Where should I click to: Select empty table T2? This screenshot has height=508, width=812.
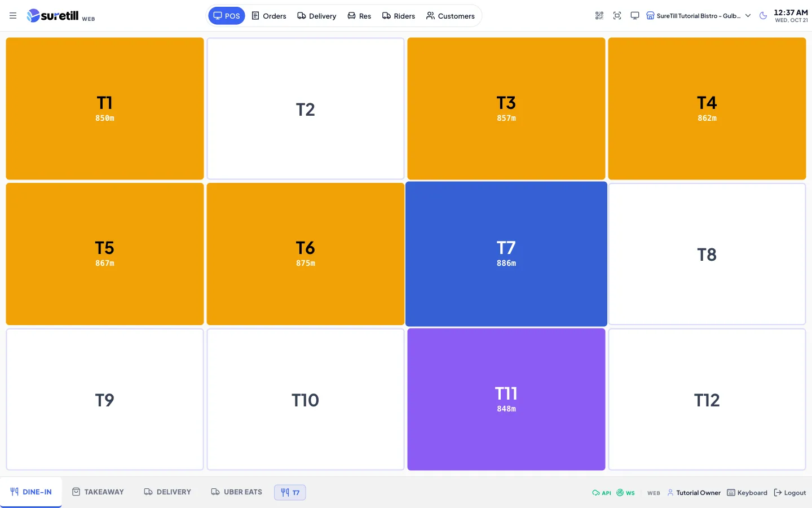click(x=306, y=109)
